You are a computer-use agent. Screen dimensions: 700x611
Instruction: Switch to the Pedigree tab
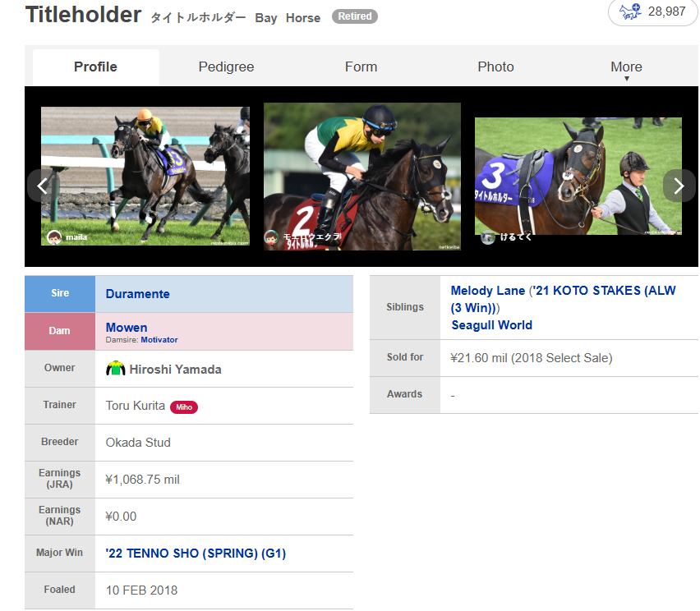click(x=226, y=67)
